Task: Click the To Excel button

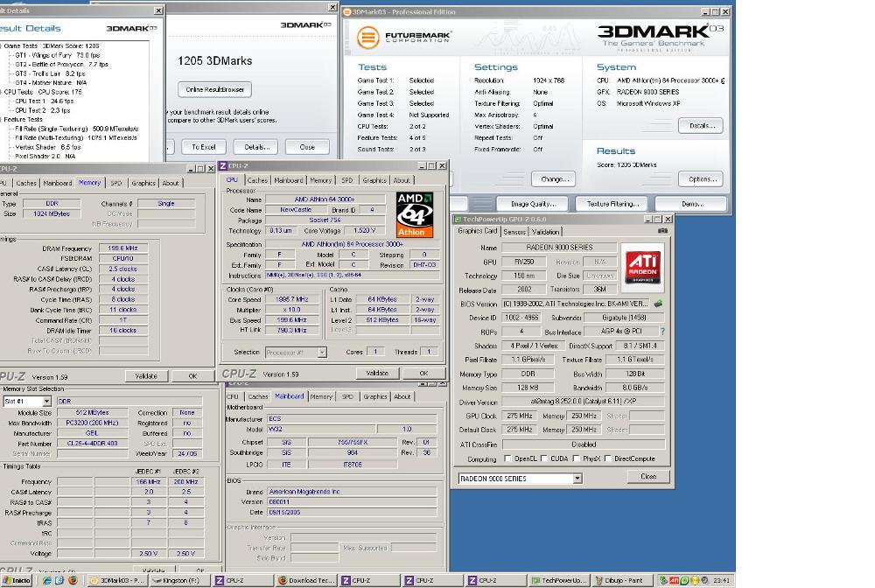Action: coord(204,147)
